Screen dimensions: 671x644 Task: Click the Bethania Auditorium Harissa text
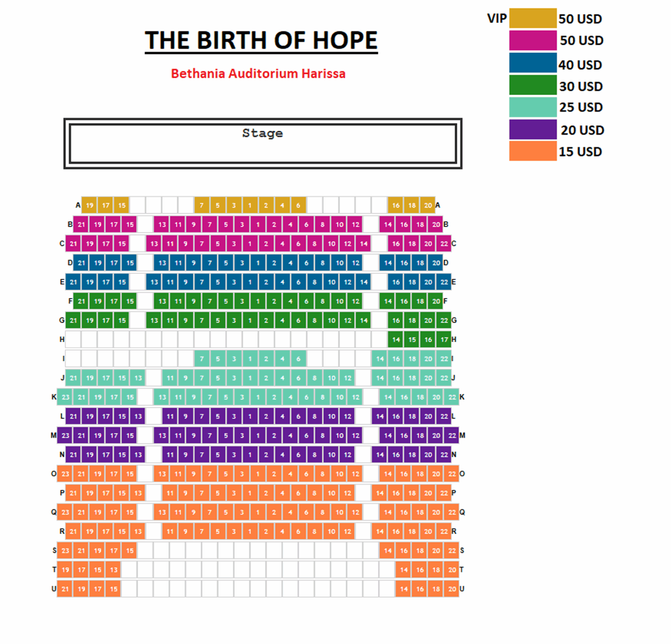tap(258, 74)
